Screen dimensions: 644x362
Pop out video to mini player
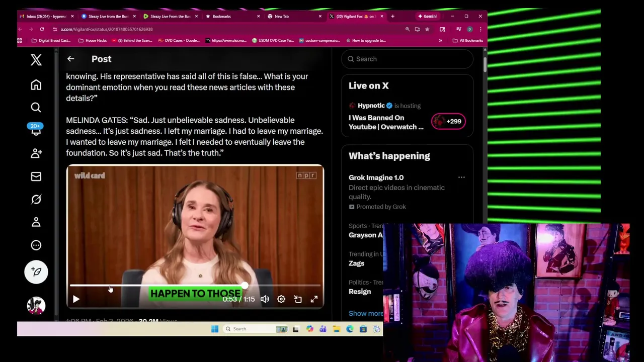pyautogui.click(x=298, y=299)
